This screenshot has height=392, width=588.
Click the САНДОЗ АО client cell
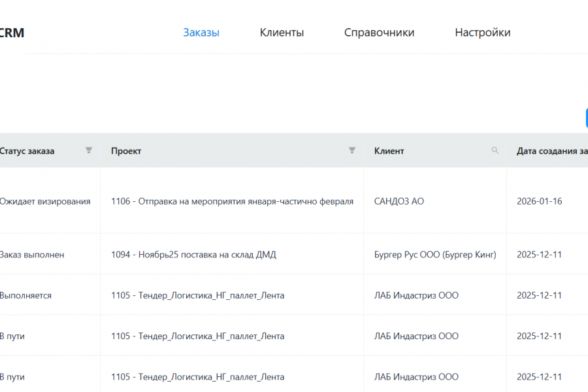point(399,201)
